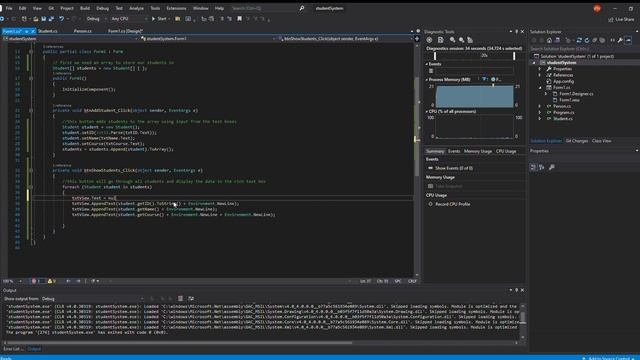Click the Diagnostic Tools settings gear icon

click(429, 40)
